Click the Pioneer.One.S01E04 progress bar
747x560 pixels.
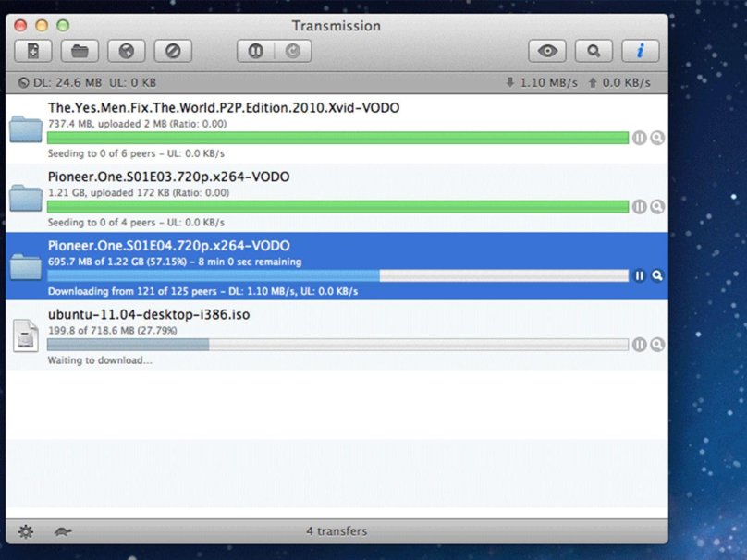pyautogui.click(x=337, y=275)
